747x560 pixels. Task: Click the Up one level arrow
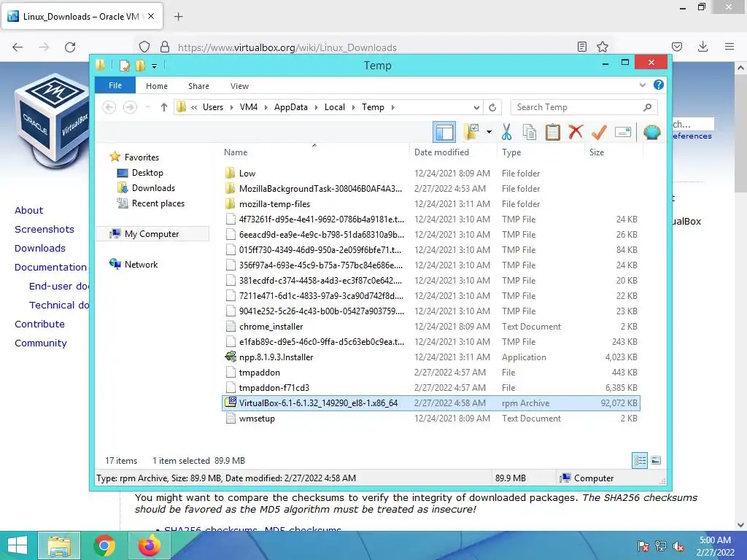(164, 107)
